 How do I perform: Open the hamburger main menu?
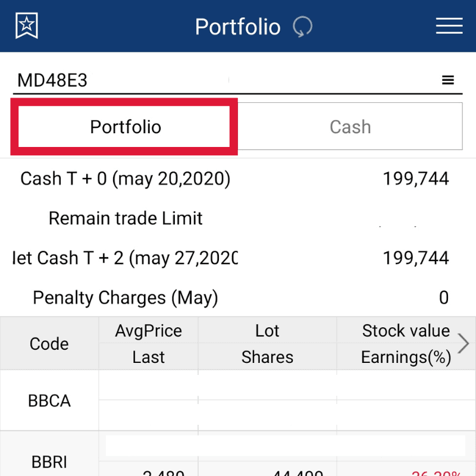click(449, 26)
